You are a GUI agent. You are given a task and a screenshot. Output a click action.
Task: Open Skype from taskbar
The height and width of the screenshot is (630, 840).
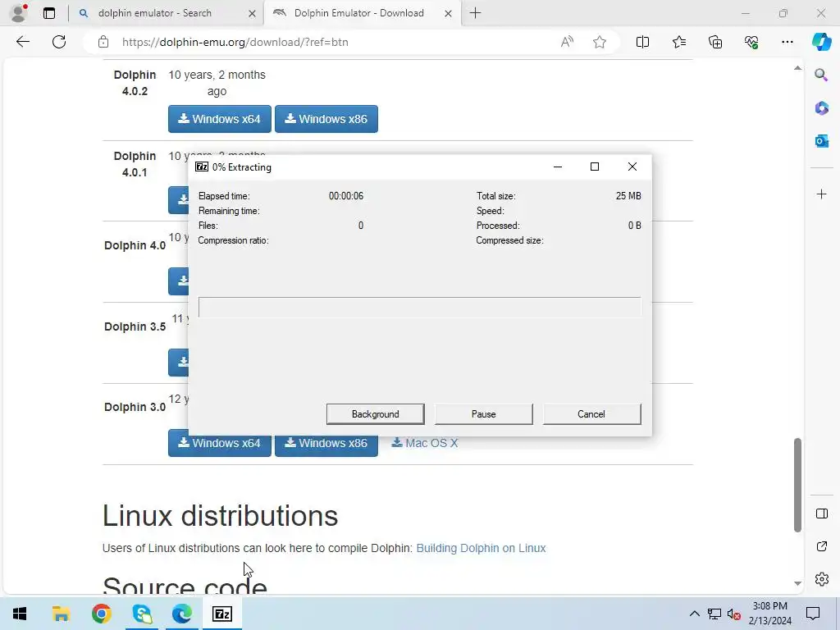click(142, 614)
